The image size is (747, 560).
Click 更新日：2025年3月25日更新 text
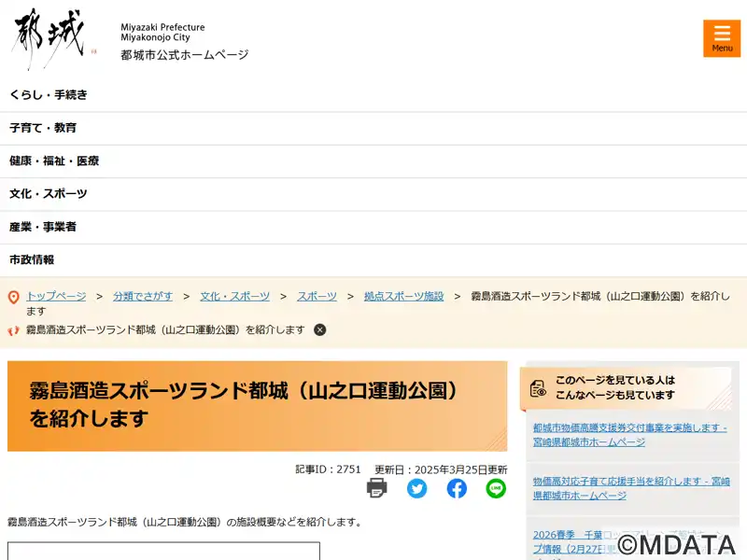pos(441,469)
